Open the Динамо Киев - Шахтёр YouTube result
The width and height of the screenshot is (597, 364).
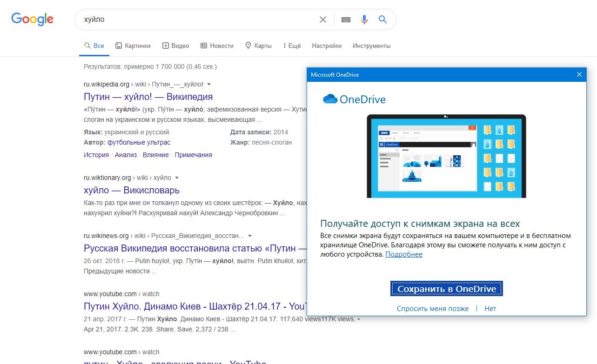pos(195,306)
